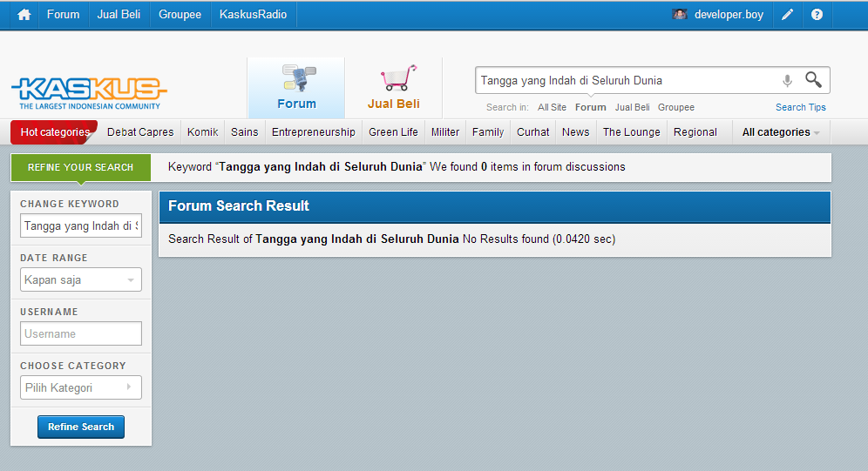The image size is (868, 471).
Task: Open Entrepreneurship category
Action: tap(314, 132)
